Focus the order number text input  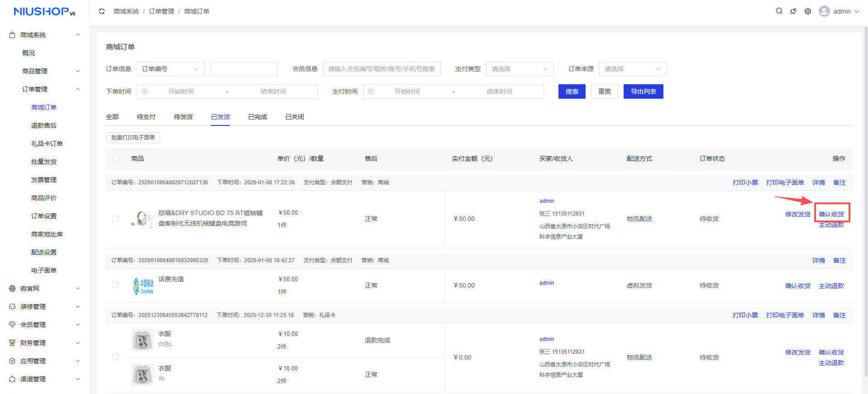(x=244, y=69)
